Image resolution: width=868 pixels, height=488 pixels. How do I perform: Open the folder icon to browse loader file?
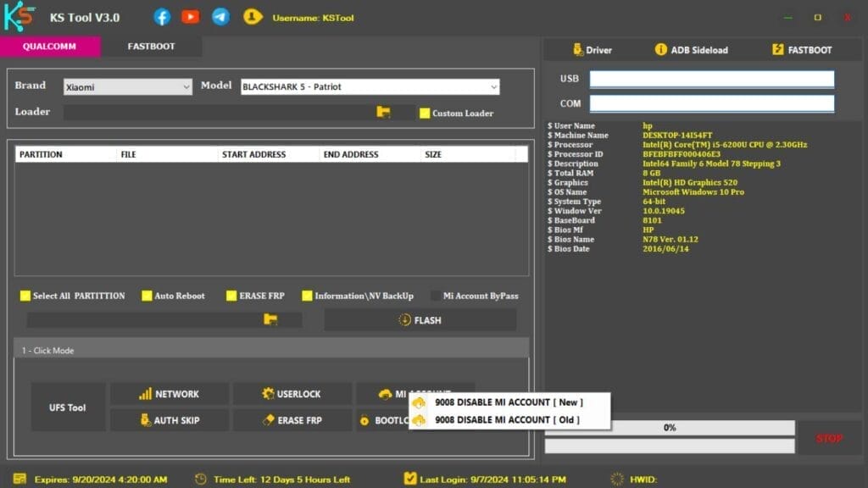(383, 111)
